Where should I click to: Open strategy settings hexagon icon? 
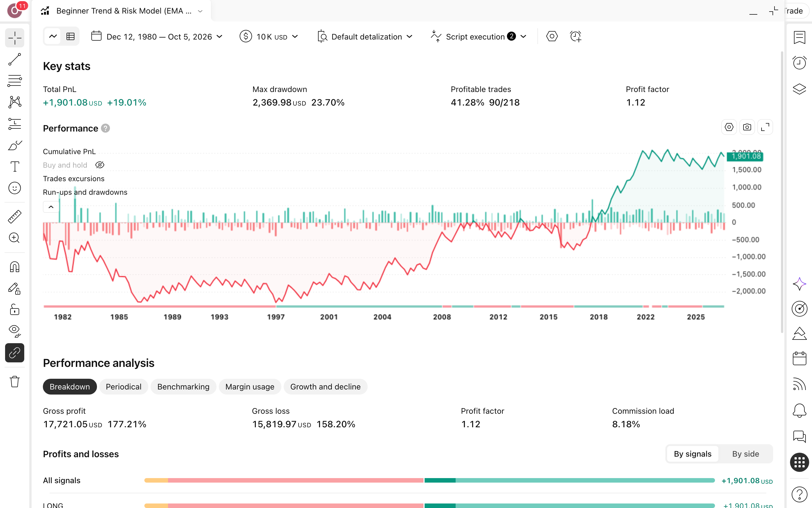[552, 36]
